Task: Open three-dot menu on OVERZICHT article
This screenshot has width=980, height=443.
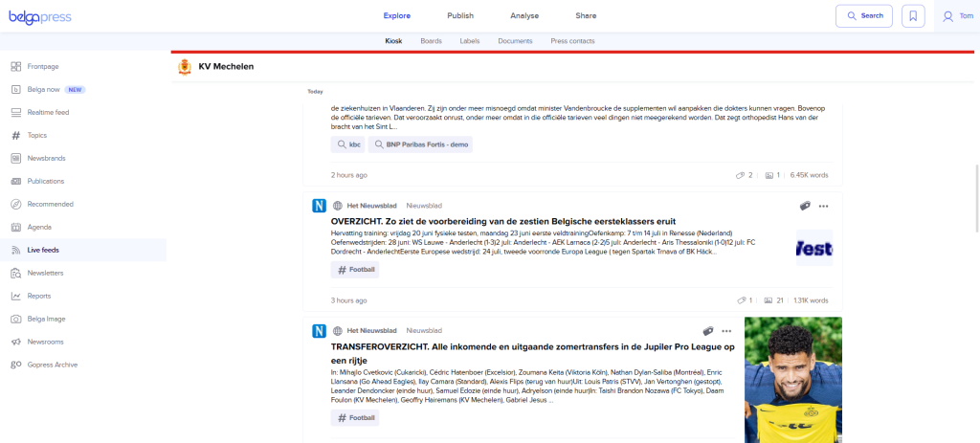Action: tap(823, 206)
